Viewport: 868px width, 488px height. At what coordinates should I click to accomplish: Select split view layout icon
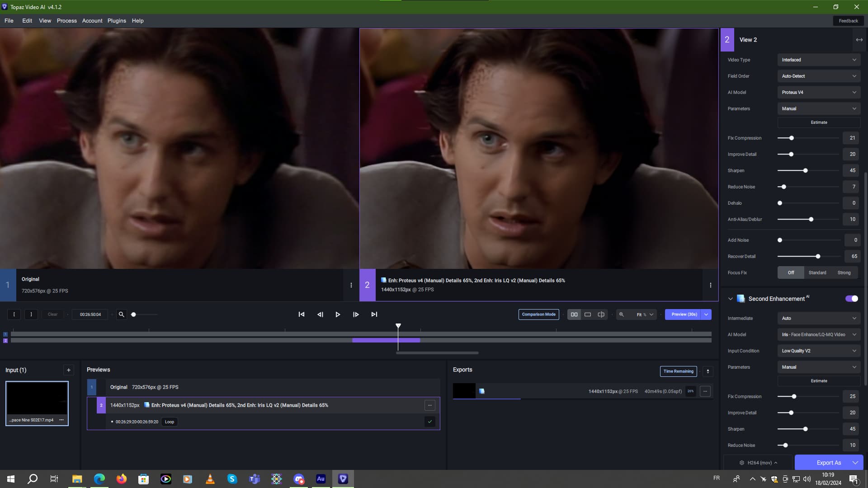pos(601,314)
